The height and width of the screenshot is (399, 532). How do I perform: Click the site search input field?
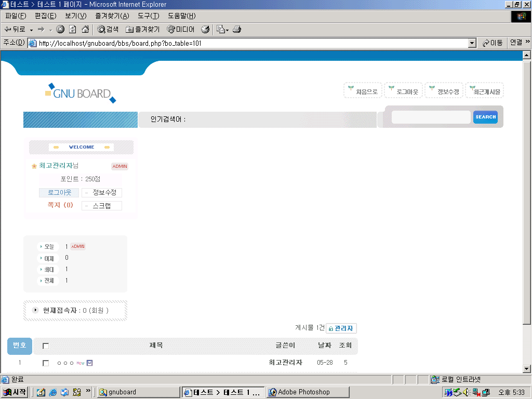coord(431,117)
